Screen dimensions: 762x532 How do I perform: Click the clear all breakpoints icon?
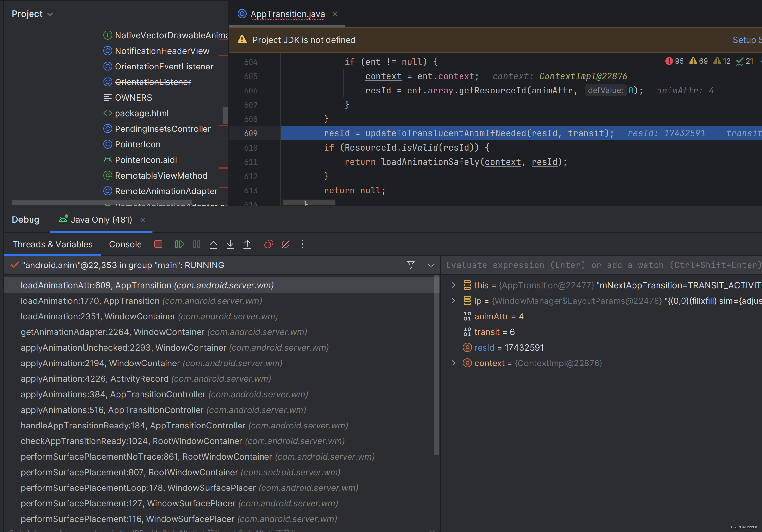(x=285, y=244)
